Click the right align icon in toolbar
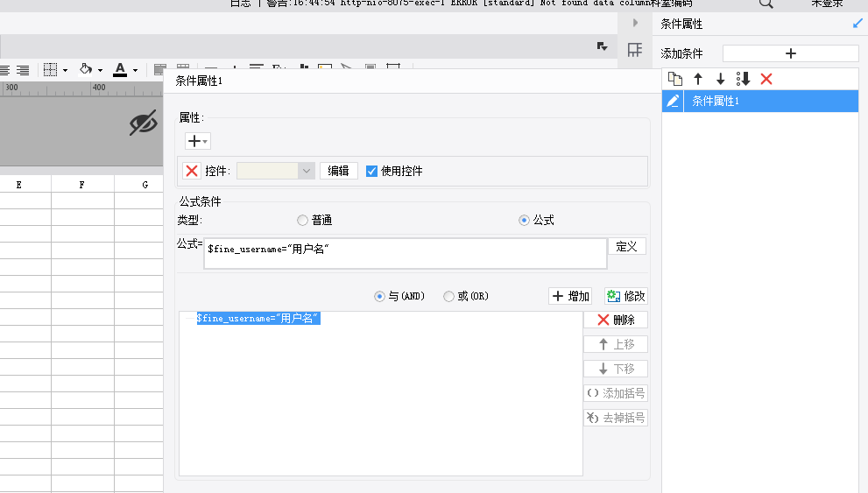Viewport: 868px width, 493px height. [x=23, y=70]
